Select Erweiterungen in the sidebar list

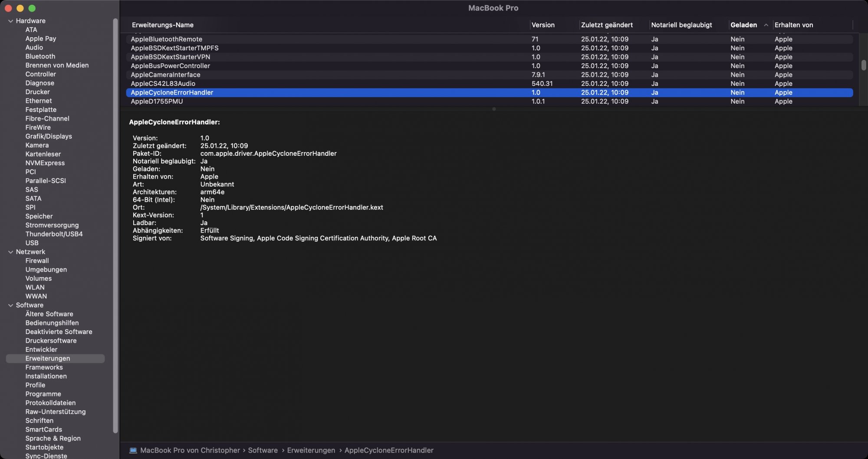pyautogui.click(x=55, y=358)
